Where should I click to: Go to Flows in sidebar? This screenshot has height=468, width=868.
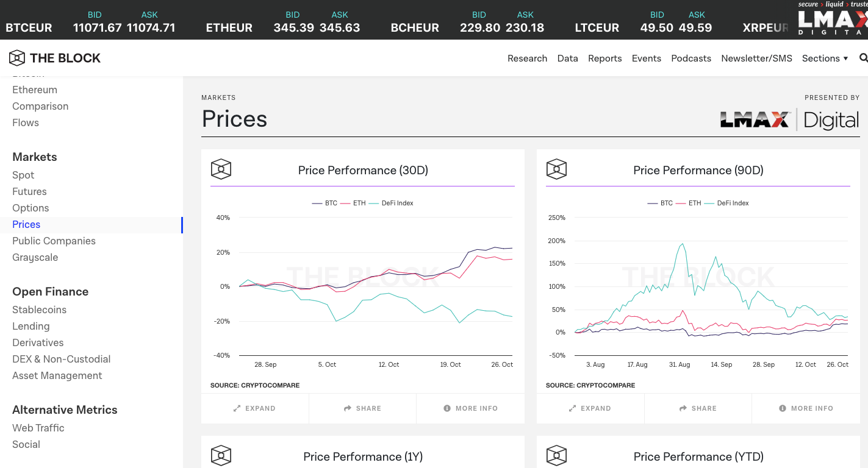coord(26,122)
